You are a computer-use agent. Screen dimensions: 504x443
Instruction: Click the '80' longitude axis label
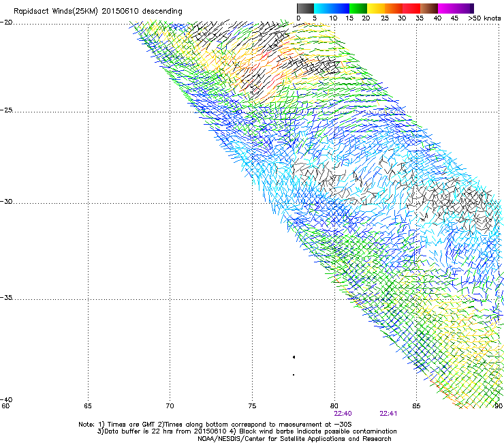(334, 406)
